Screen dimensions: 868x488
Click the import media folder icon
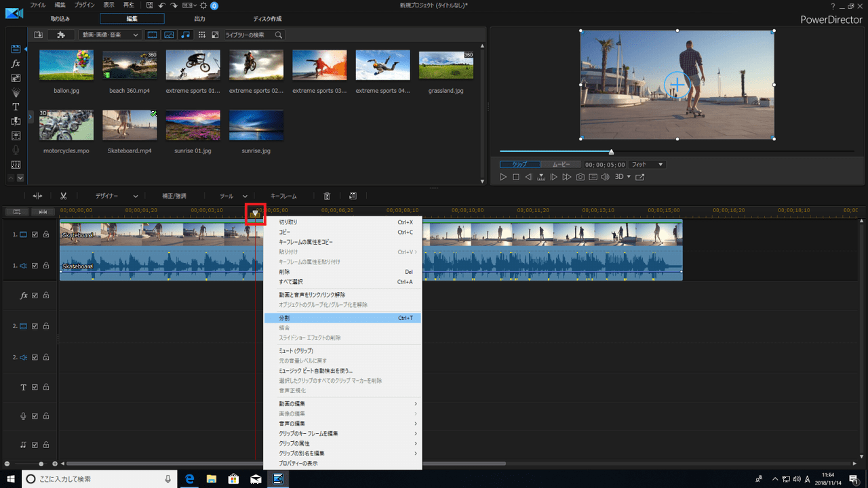pyautogui.click(x=39, y=35)
